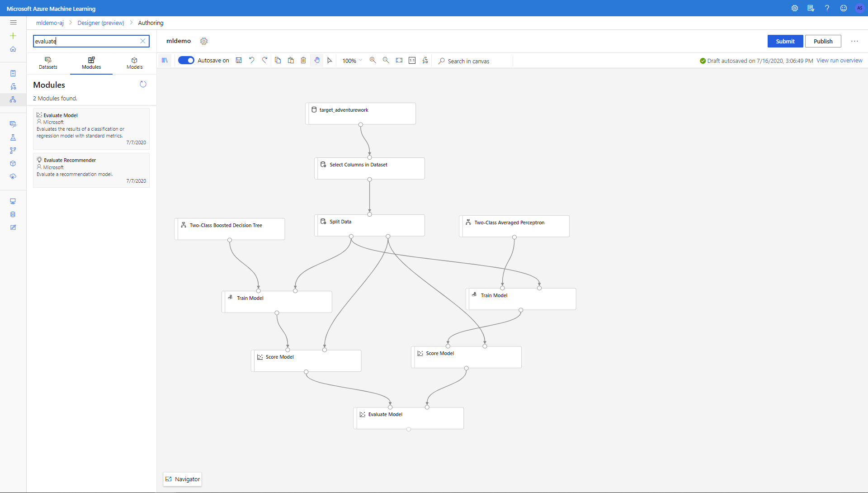Viewport: 868px width, 493px height.
Task: Clear the evaluate search box
Action: point(143,41)
